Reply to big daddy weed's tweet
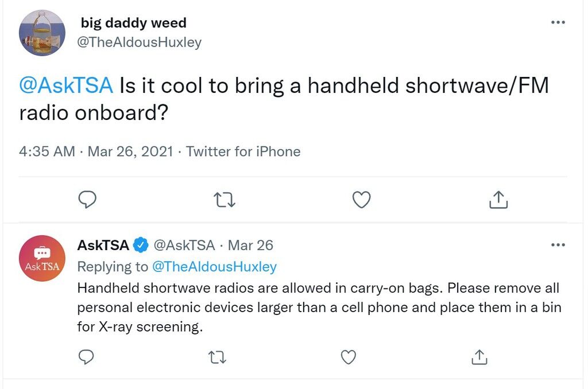This screenshot has height=389, width=588. (87, 199)
